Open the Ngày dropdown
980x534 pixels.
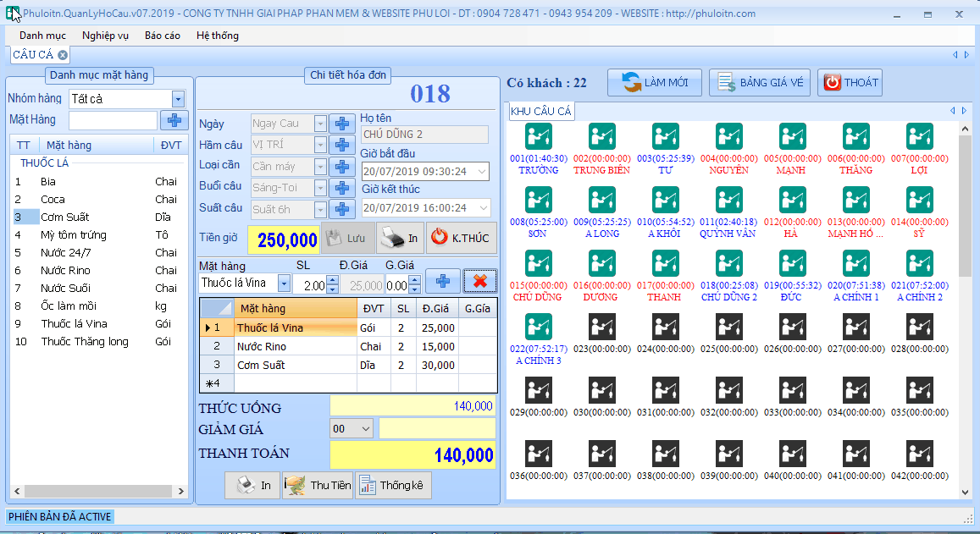[x=320, y=124]
